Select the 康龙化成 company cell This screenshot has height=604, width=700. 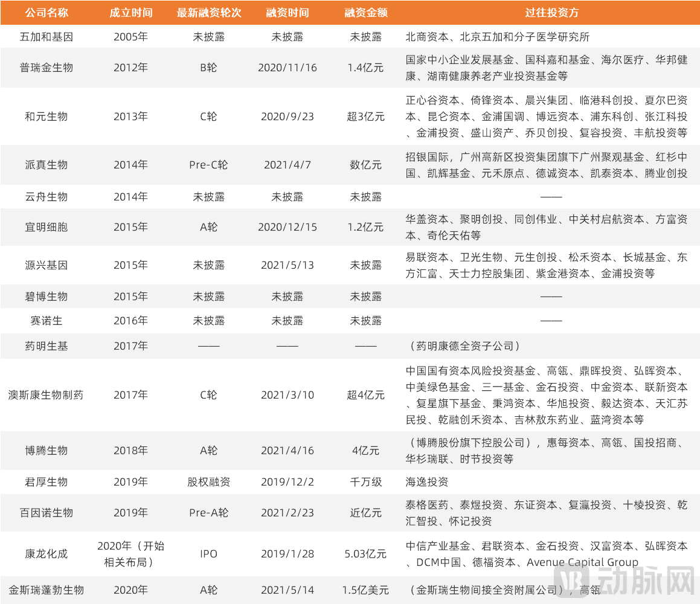(x=47, y=553)
